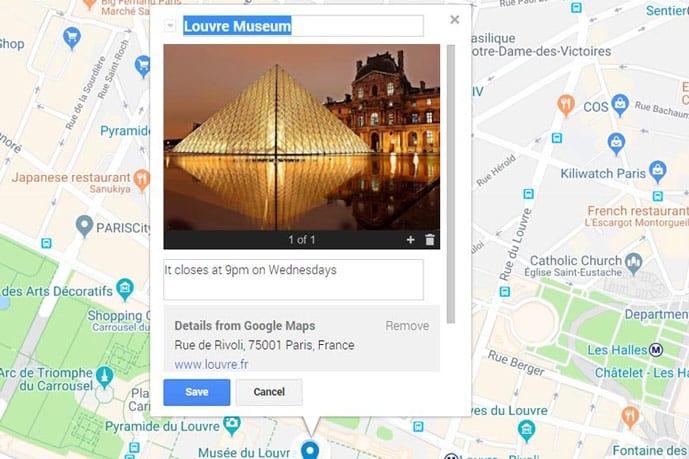Click the PARISCity gray location pin
This screenshot has width=689, height=459.
pos(84,226)
